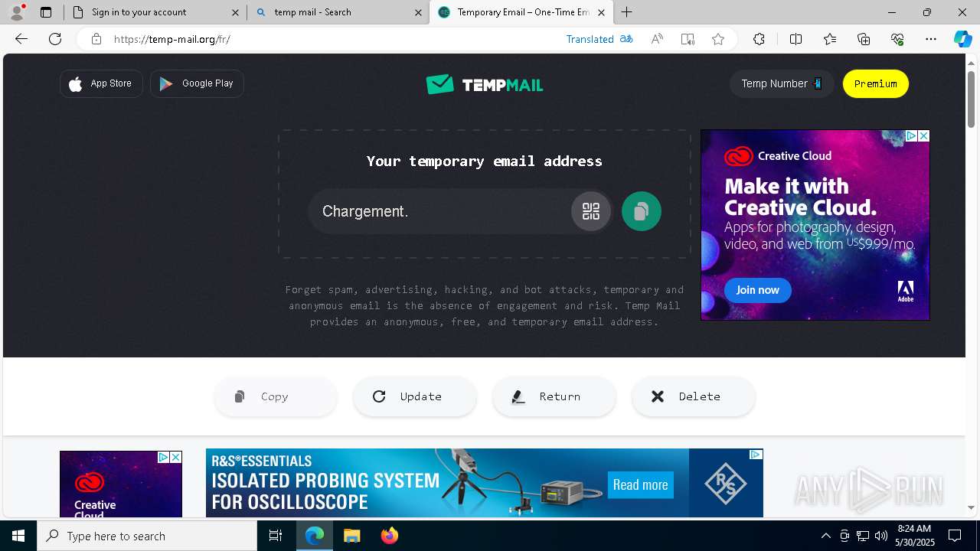Open Task View on the taskbar
980x551 pixels.
click(276, 536)
